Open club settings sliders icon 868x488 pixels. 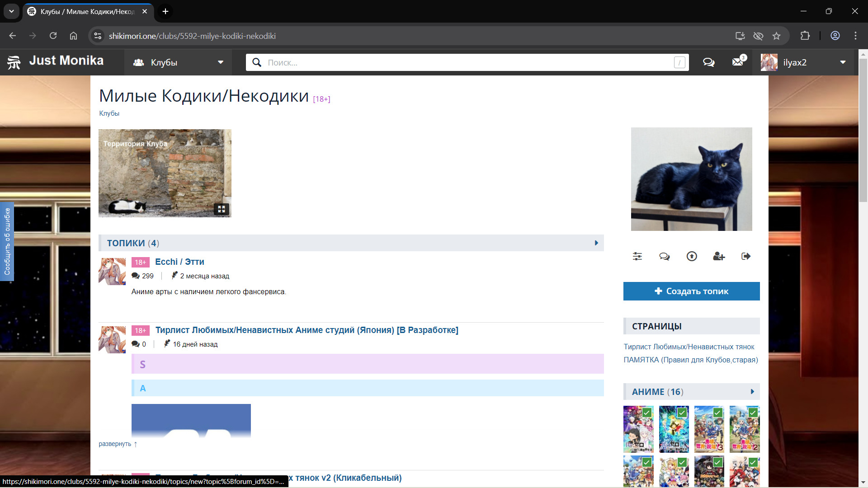coord(637,256)
